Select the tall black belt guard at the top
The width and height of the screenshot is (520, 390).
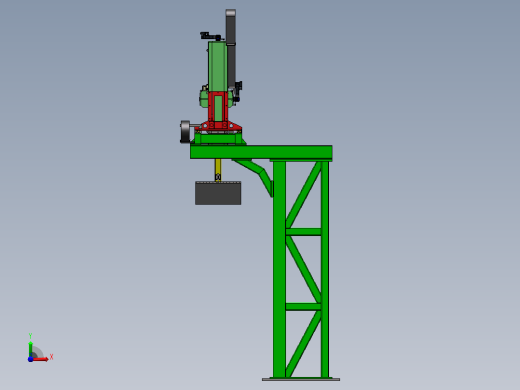[231, 48]
